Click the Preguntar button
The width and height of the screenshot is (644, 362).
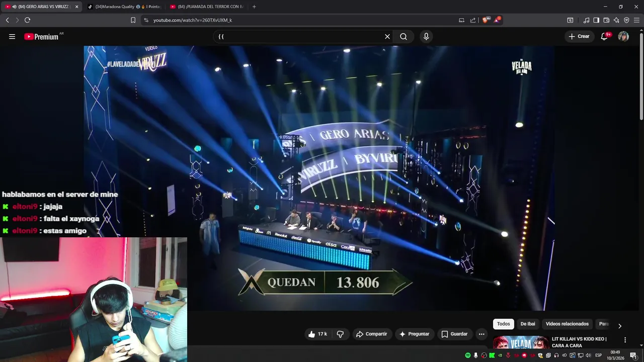pos(414,334)
